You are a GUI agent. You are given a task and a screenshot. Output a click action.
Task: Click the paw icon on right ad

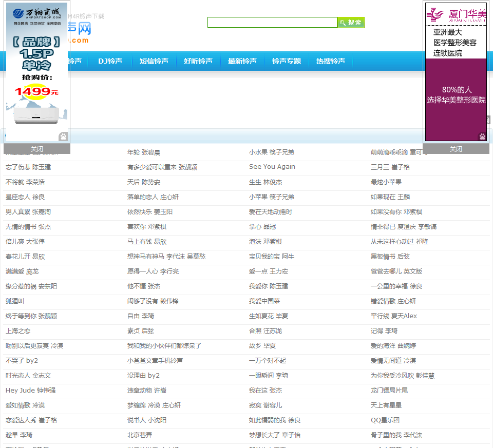click(x=482, y=137)
